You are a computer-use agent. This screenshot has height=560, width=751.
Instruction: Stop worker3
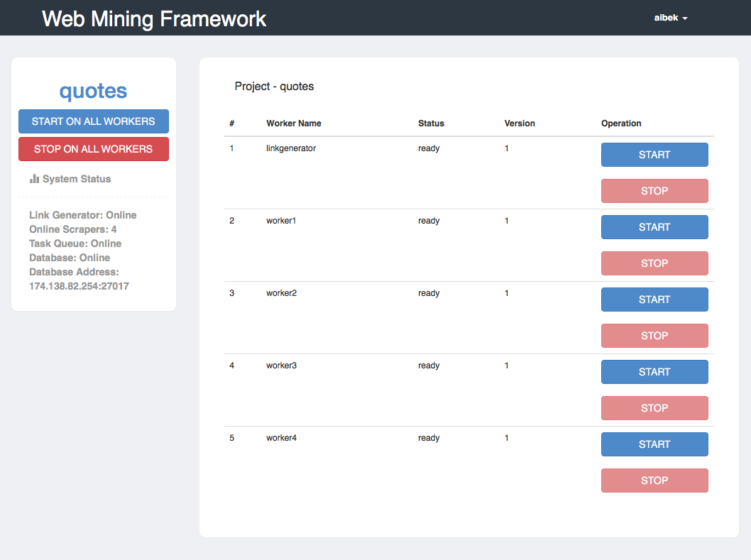click(x=654, y=408)
